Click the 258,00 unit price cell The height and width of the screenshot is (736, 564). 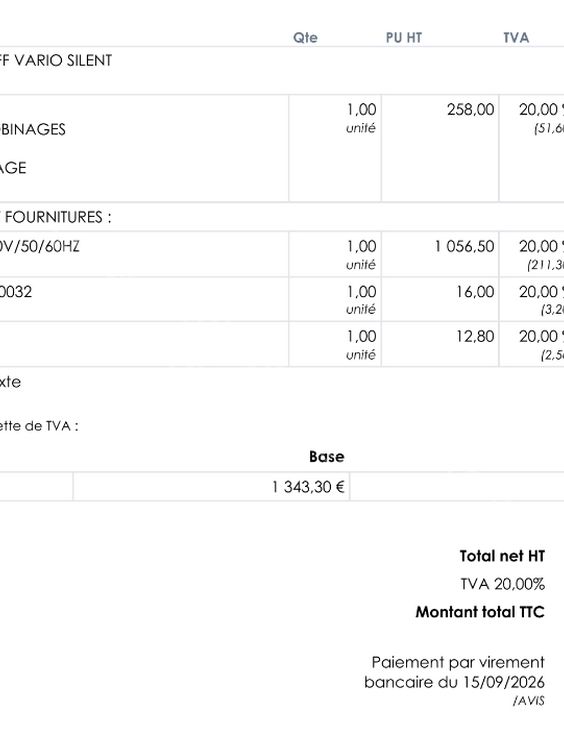click(470, 110)
